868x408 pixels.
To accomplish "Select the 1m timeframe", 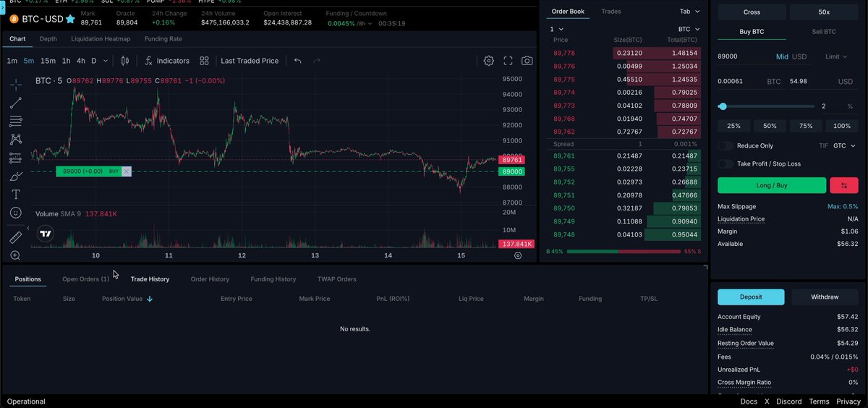I will tap(12, 61).
